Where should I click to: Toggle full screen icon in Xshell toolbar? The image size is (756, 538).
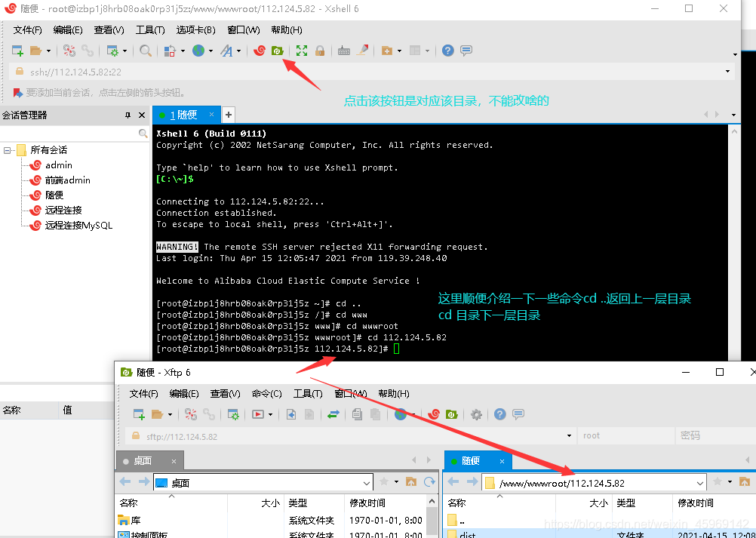point(302,51)
